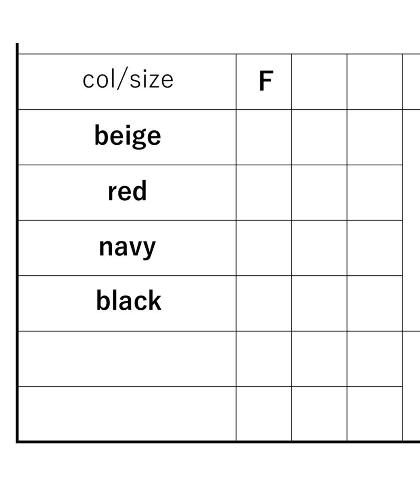
Task: Select the navy row cell under F
Action: (x=264, y=248)
